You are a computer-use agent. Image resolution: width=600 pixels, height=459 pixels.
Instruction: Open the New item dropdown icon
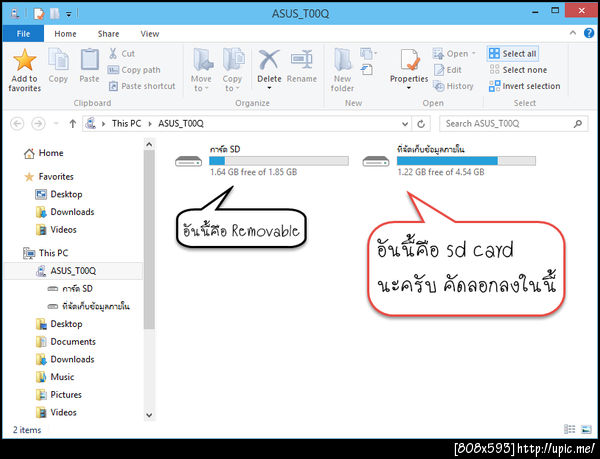(368, 53)
